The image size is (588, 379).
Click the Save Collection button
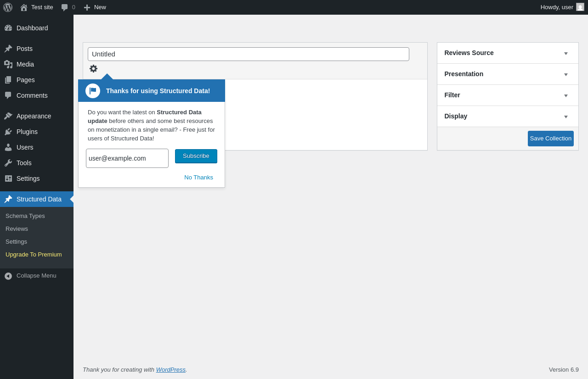pyautogui.click(x=550, y=139)
